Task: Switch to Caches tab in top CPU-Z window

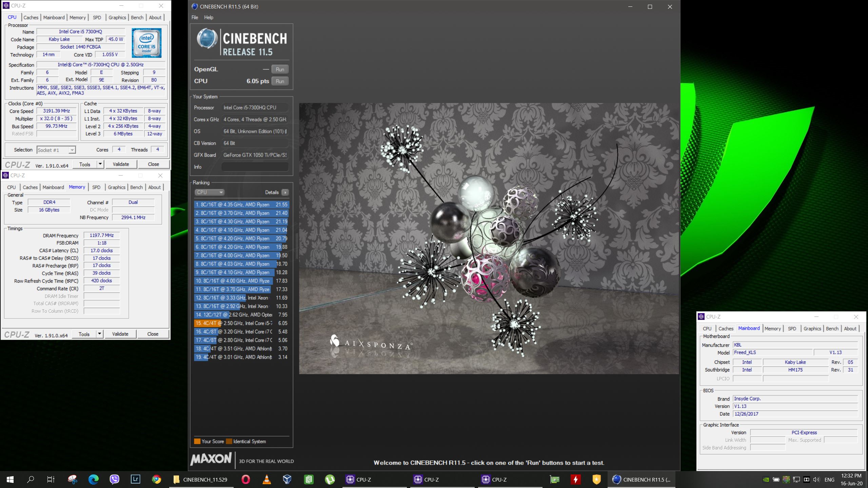Action: (x=31, y=17)
